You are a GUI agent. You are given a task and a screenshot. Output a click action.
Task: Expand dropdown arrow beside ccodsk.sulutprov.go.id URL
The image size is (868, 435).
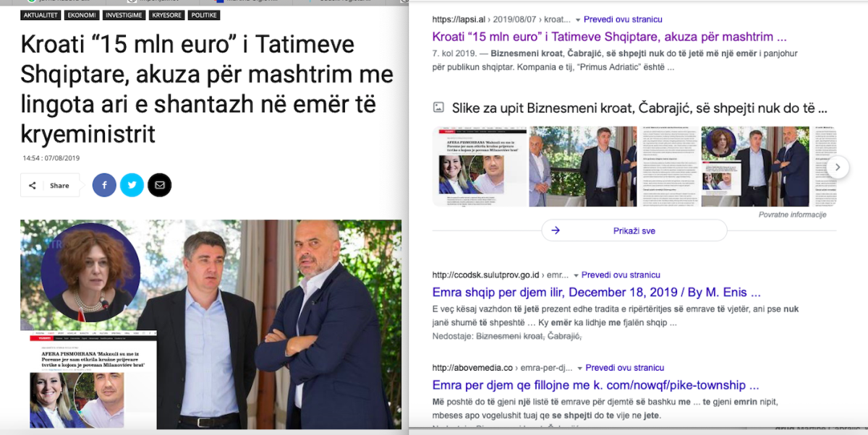coord(576,275)
